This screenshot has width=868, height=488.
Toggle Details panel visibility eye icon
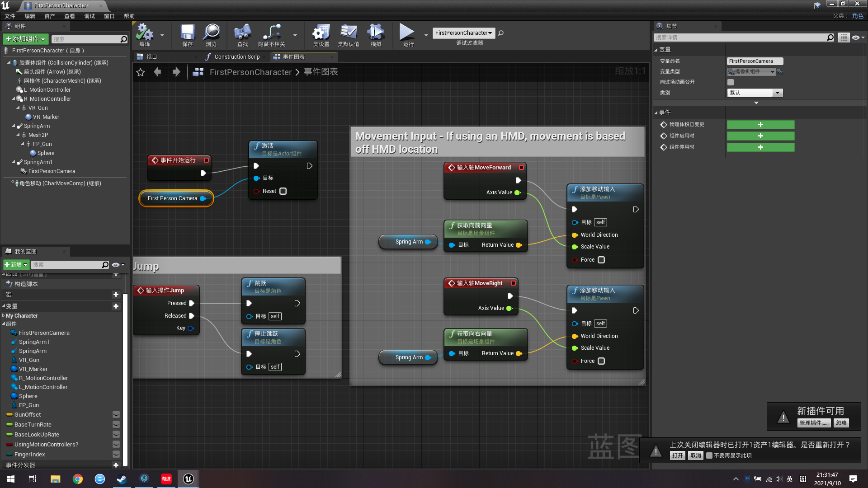[858, 38]
